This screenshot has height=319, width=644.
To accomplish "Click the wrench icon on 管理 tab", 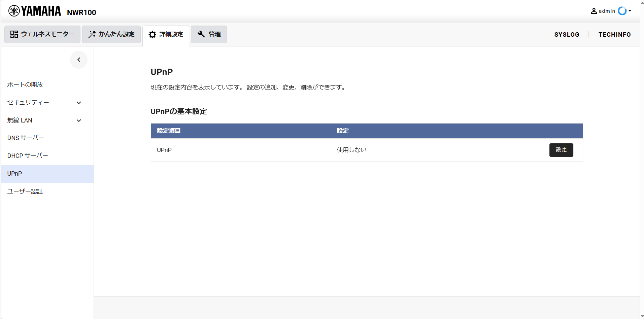I will coord(201,34).
